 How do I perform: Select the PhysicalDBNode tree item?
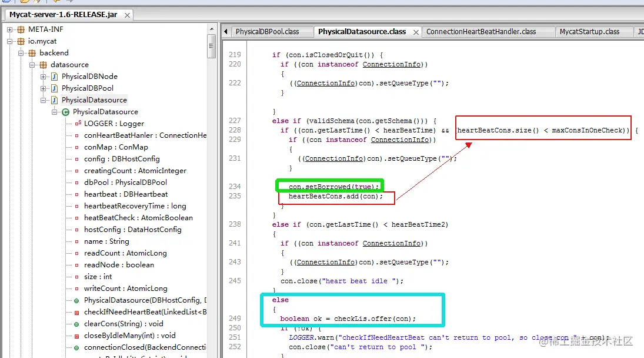point(89,77)
